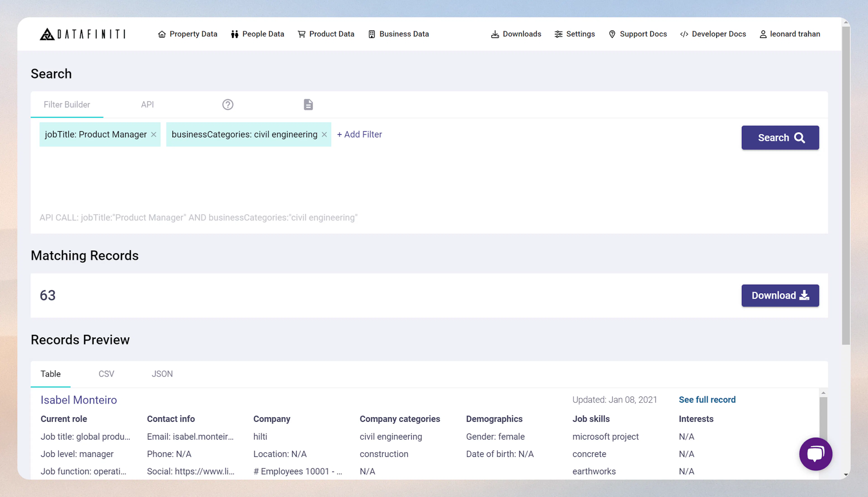
Task: Navigate to Business Data
Action: (398, 34)
